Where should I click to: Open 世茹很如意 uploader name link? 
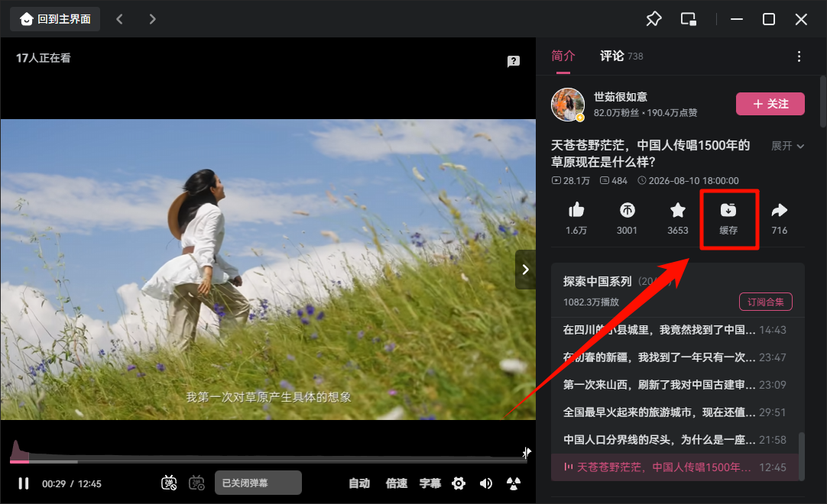(x=621, y=97)
